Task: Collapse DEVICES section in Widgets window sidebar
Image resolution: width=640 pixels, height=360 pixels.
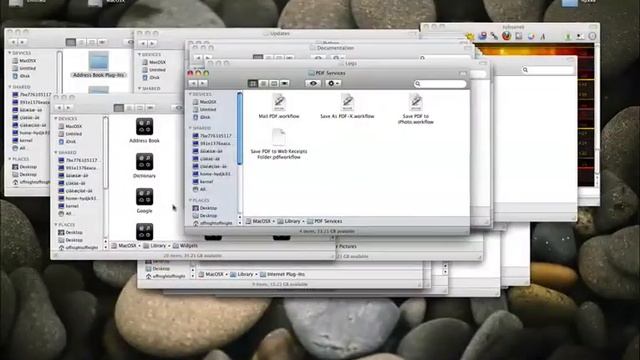Action: 56,119
